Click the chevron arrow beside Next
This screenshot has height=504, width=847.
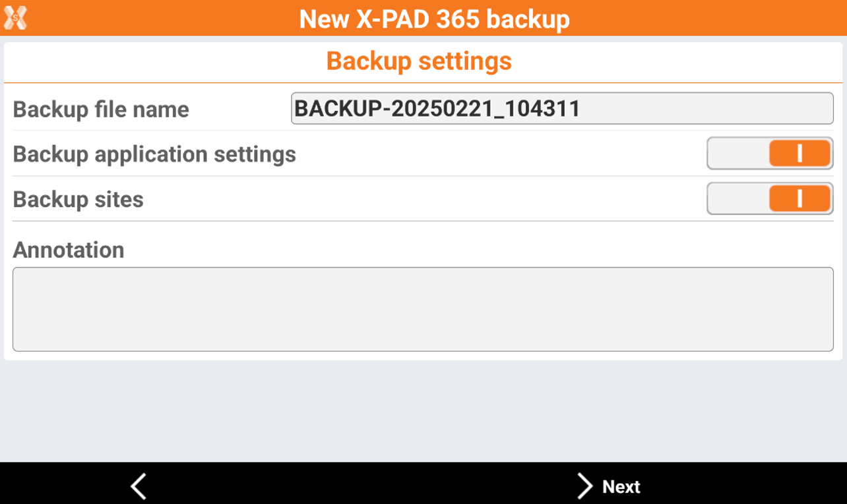(584, 486)
